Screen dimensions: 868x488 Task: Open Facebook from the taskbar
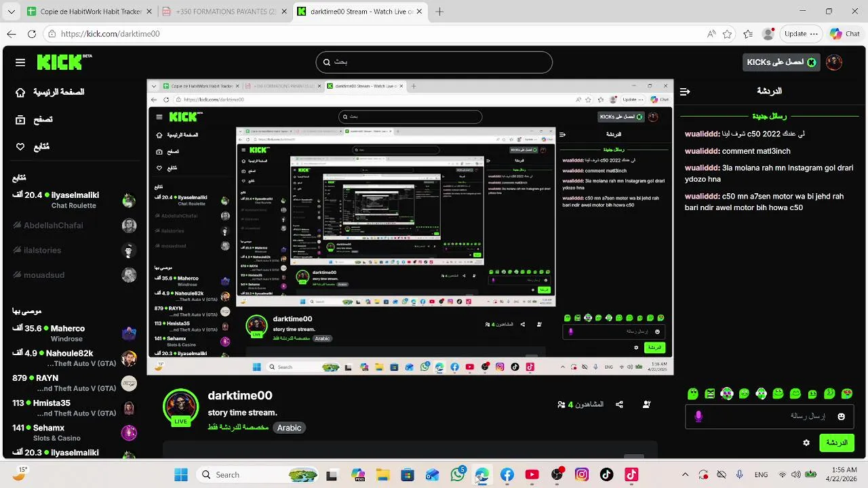507,475
